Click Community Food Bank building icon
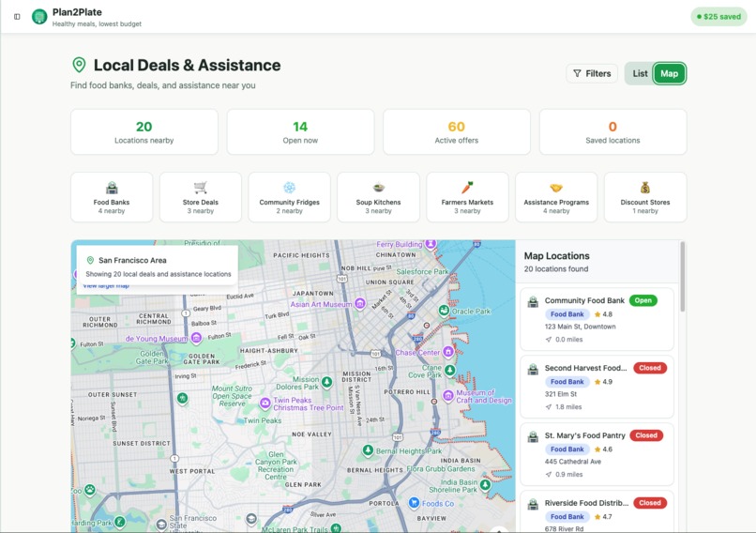756x533 pixels. coord(533,302)
